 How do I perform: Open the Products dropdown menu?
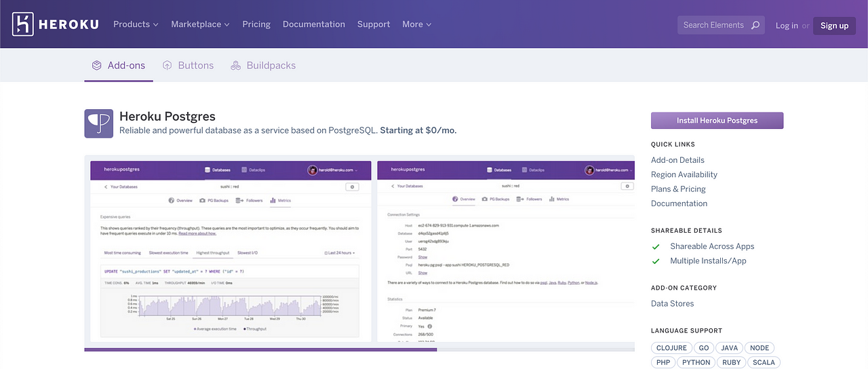(136, 24)
